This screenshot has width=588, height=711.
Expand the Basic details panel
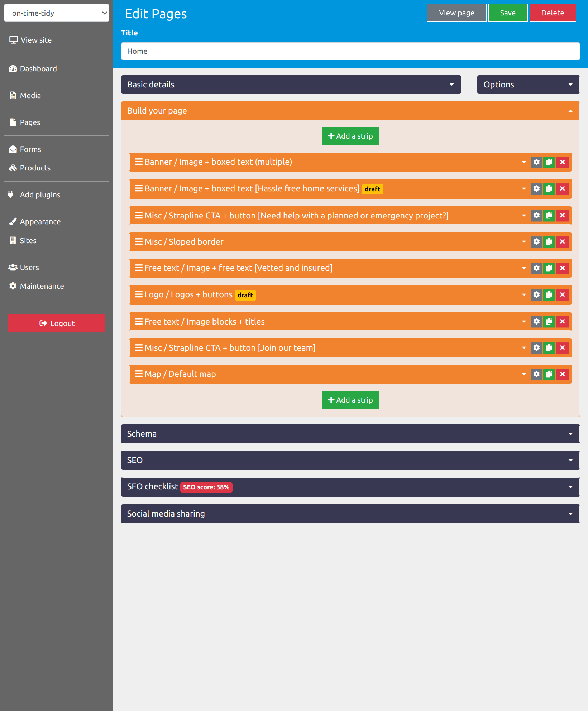[x=291, y=85]
